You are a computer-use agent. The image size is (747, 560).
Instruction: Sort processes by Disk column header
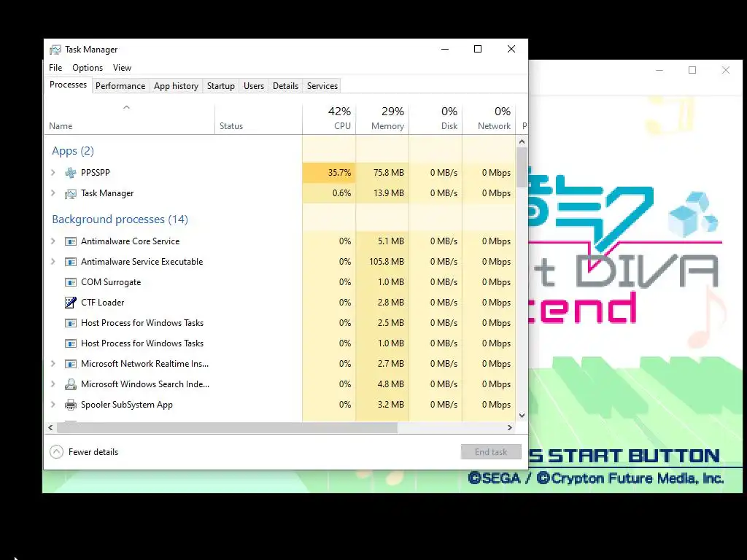click(x=436, y=119)
